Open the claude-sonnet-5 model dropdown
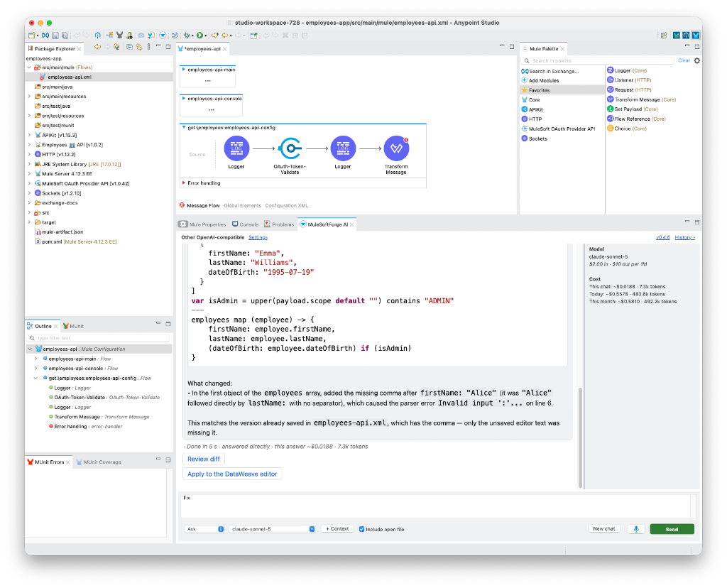 coord(272,529)
